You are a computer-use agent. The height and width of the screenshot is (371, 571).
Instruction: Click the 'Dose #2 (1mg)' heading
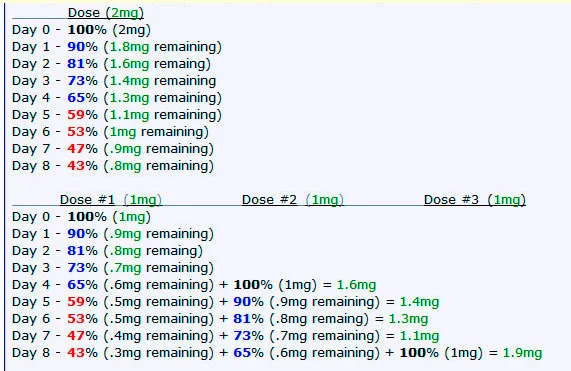[293, 200]
